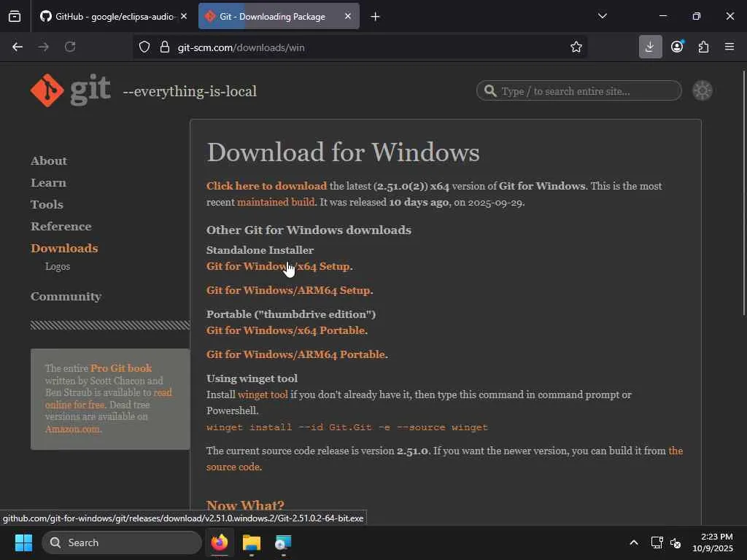This screenshot has width=747, height=560.
Task: Click the address bar URL git-scm.com/downloads/win
Action: (x=241, y=47)
